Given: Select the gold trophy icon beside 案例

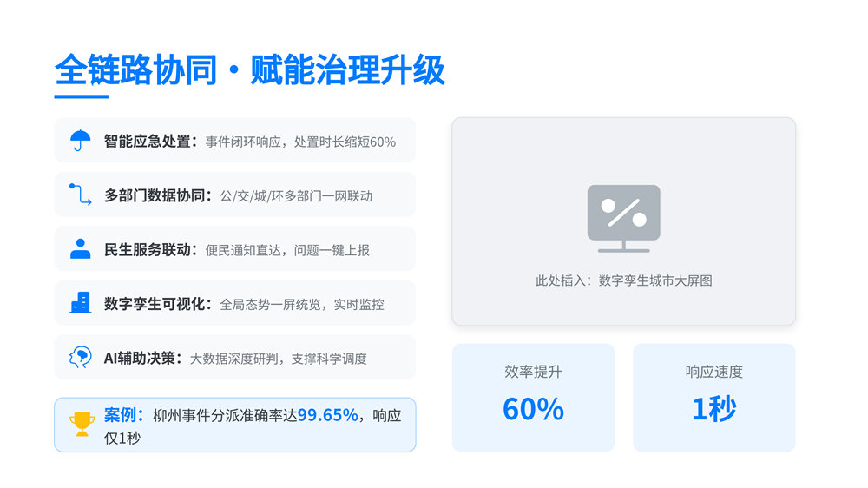Looking at the screenshot, I should click(x=82, y=424).
